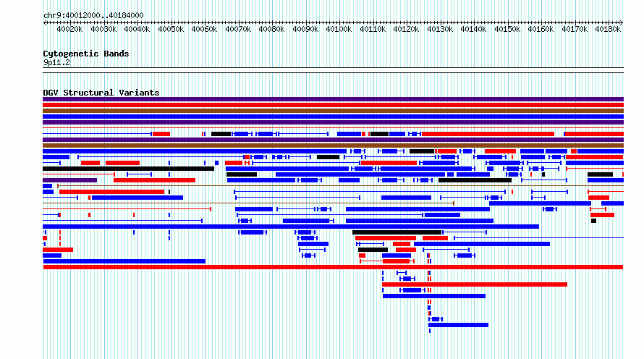Click the 40020k ruler label

pyautogui.click(x=69, y=29)
